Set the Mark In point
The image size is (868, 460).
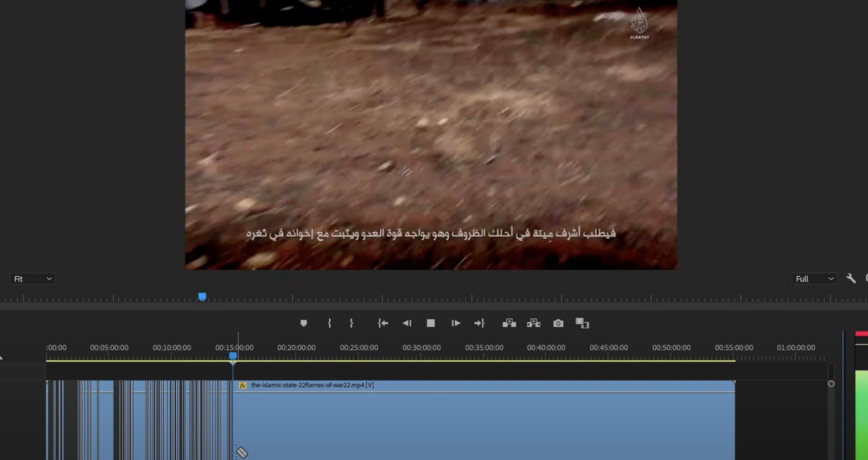329,323
